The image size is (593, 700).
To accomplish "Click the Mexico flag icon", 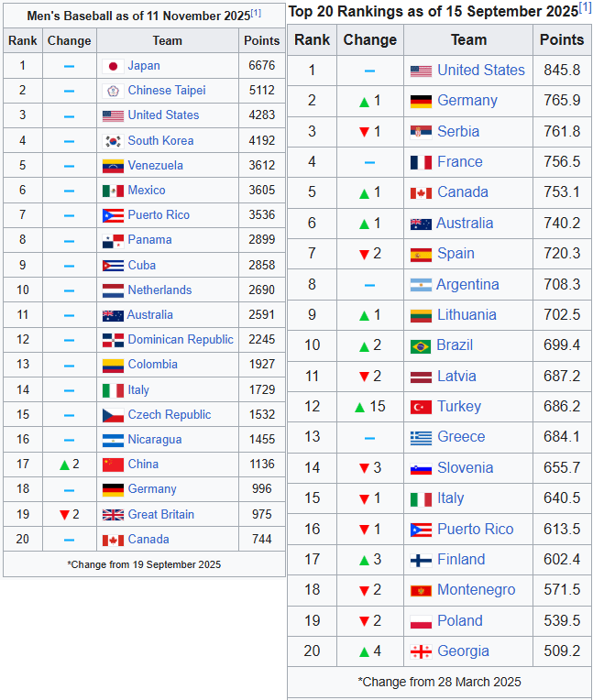I will 113,191.
